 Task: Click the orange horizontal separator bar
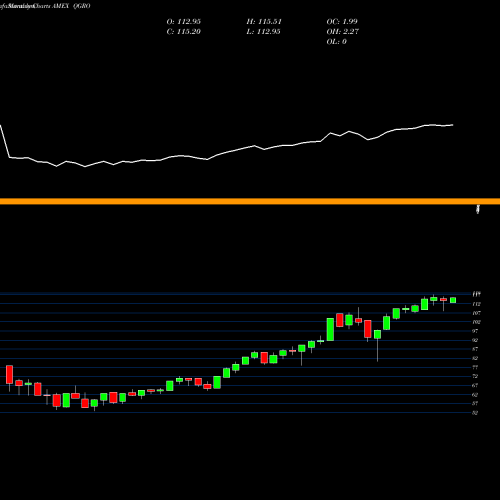(x=250, y=201)
